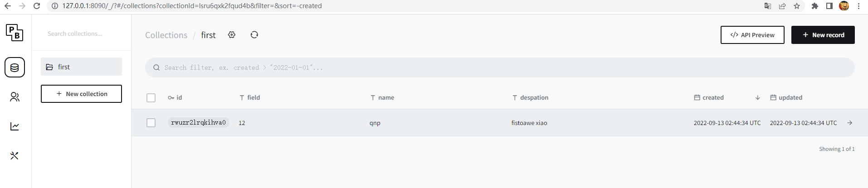This screenshot has height=188, width=868.
Task: Click the New record button
Action: 823,35
